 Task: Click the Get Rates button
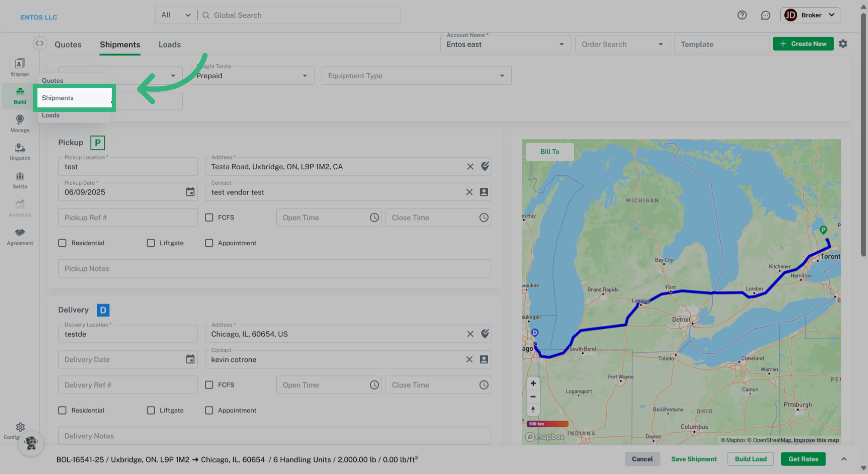coord(803,459)
